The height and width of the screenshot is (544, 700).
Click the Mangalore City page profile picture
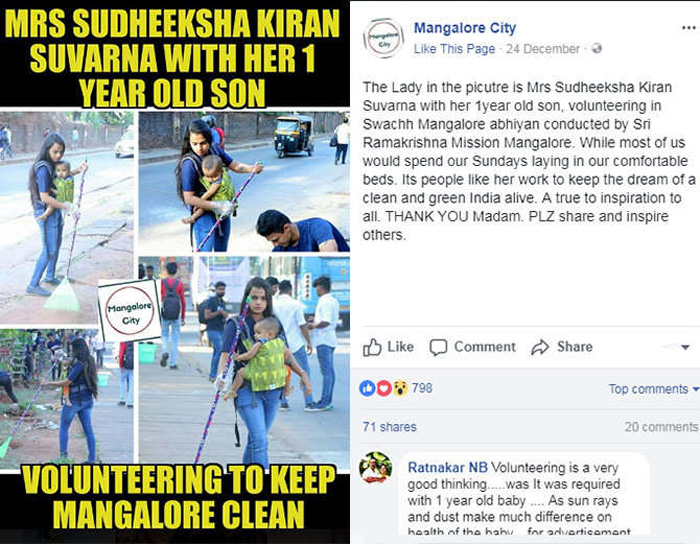(383, 38)
